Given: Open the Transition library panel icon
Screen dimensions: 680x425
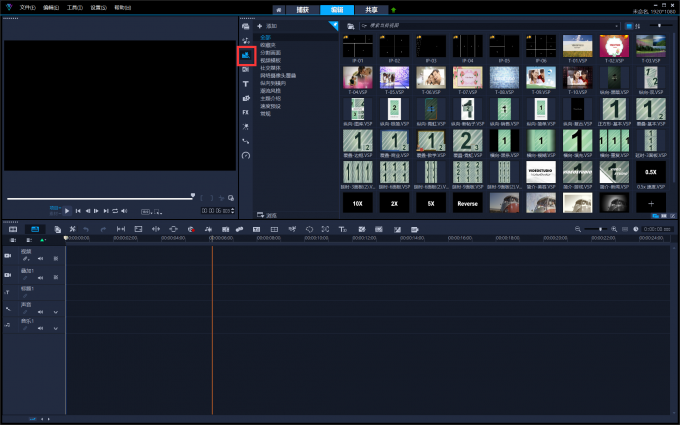Looking at the screenshot, I should click(x=245, y=69).
